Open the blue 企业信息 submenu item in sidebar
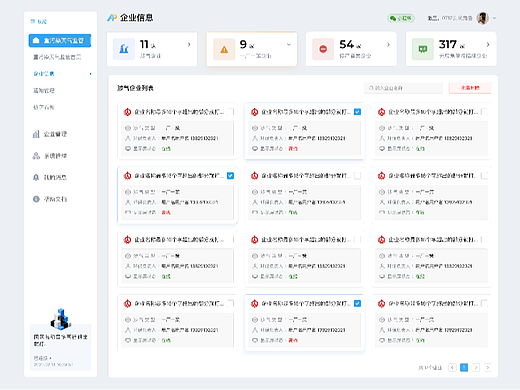Screen dimensions: 520x390 pos(44,74)
